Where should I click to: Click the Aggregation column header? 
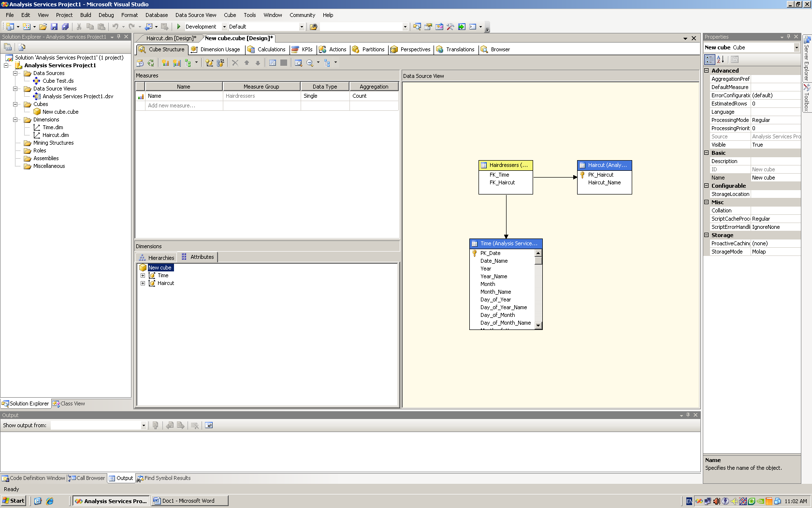coord(374,87)
